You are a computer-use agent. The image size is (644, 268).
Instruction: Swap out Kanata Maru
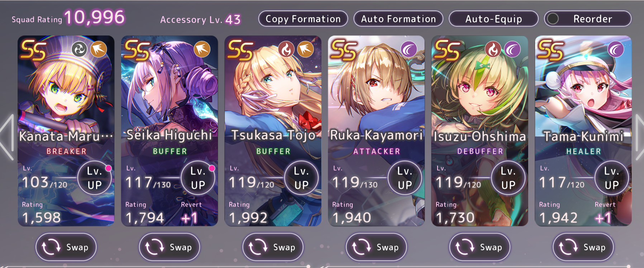click(66, 247)
